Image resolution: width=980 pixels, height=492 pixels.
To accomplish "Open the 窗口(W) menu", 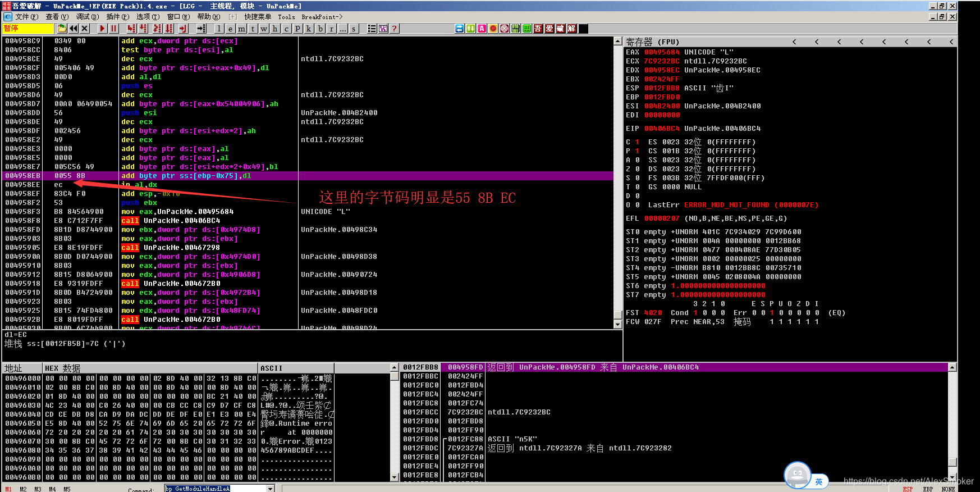I will tap(178, 17).
